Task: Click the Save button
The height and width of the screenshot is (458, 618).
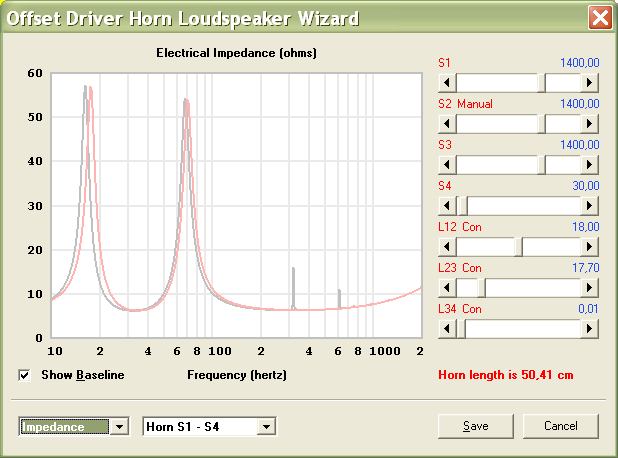Action: point(476,426)
